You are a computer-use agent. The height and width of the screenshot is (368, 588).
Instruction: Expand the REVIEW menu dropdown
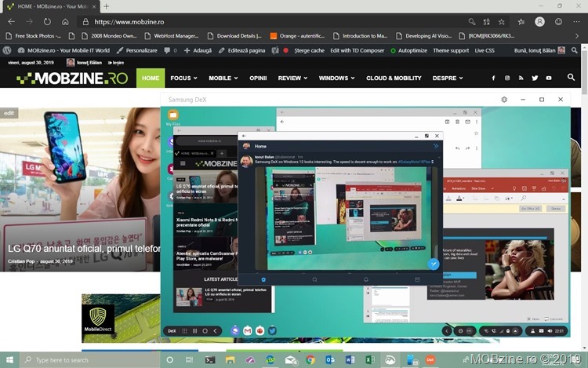pyautogui.click(x=292, y=78)
